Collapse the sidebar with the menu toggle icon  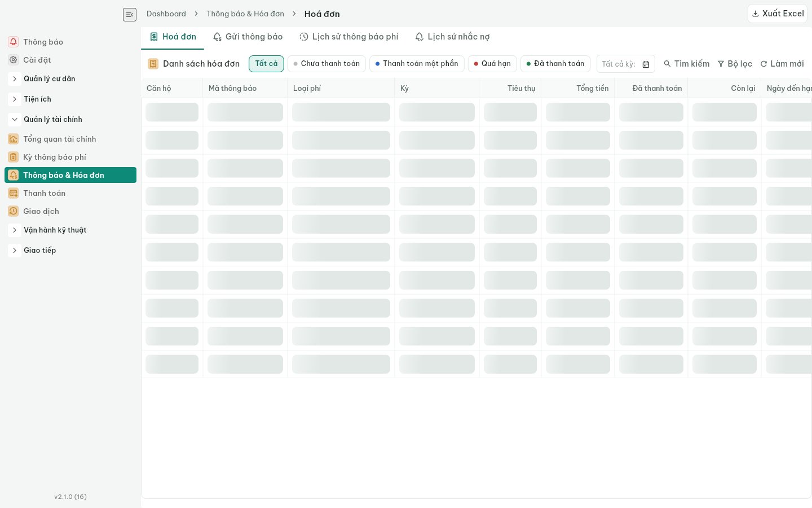coord(130,15)
